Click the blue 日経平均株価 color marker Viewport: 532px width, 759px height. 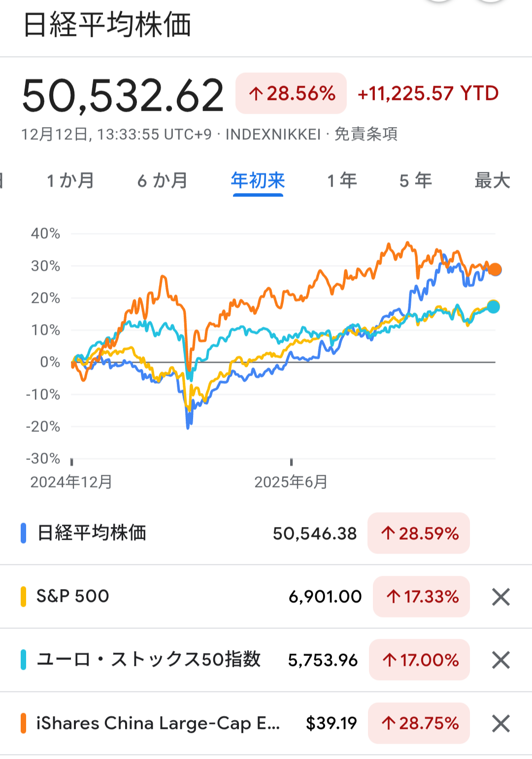[23, 533]
